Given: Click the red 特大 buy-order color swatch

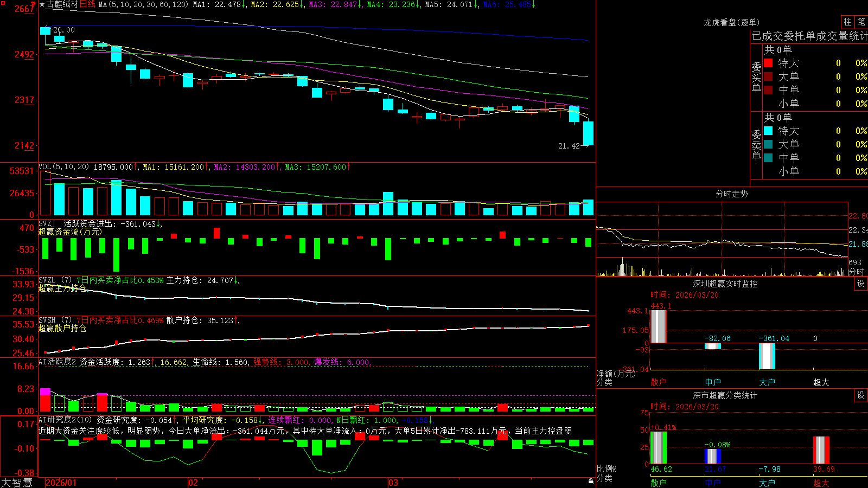Looking at the screenshot, I should pos(768,63).
